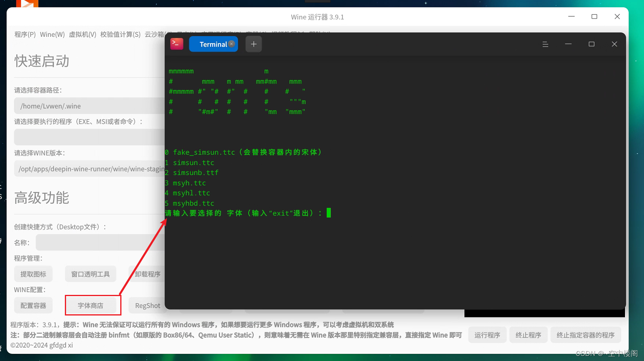Open the 校验值计算(S) menu
This screenshot has height=361, width=644.
click(x=120, y=34)
